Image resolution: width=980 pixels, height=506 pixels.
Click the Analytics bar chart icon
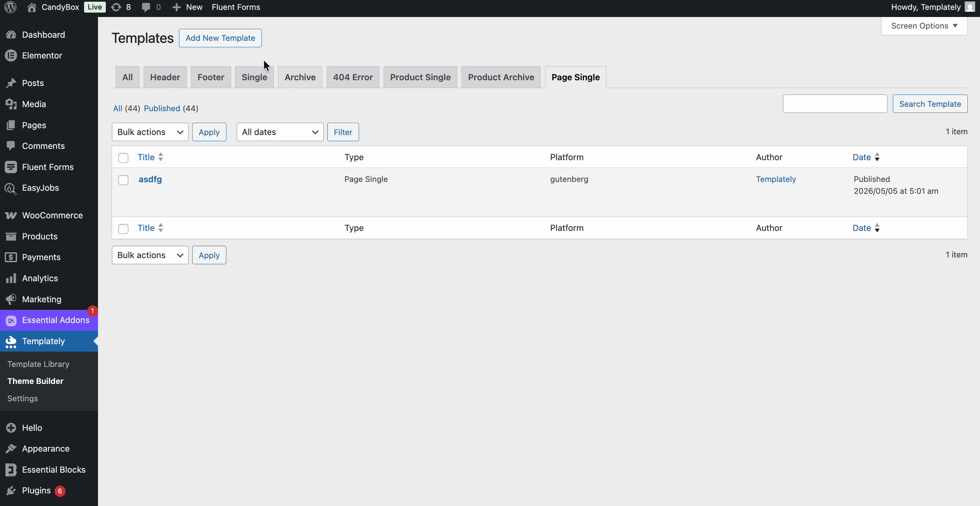point(11,278)
